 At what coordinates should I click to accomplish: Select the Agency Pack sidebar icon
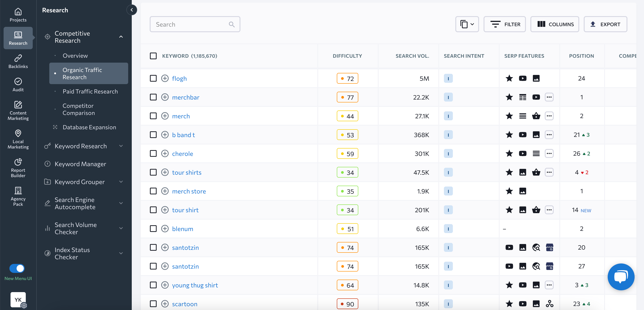click(x=18, y=196)
